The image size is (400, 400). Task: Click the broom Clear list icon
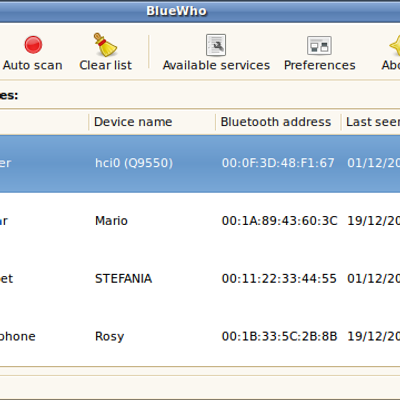pyautogui.click(x=105, y=45)
